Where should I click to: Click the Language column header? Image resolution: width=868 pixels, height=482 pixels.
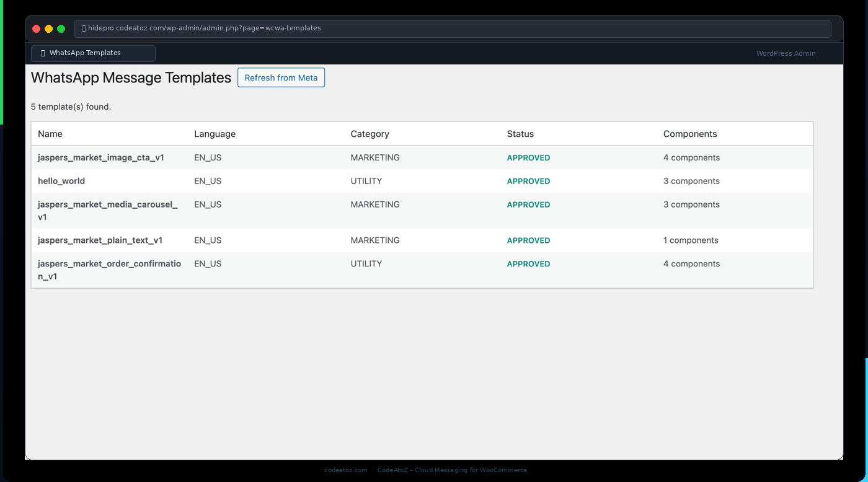(215, 134)
